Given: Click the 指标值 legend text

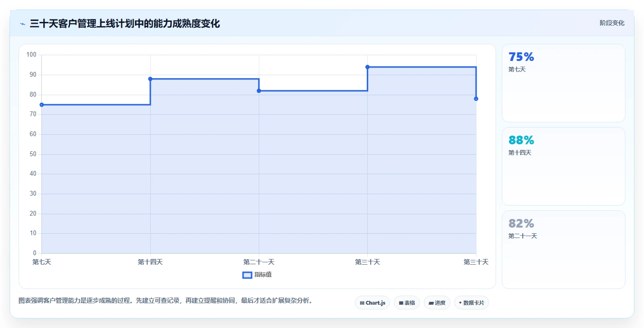Looking at the screenshot, I should (263, 275).
